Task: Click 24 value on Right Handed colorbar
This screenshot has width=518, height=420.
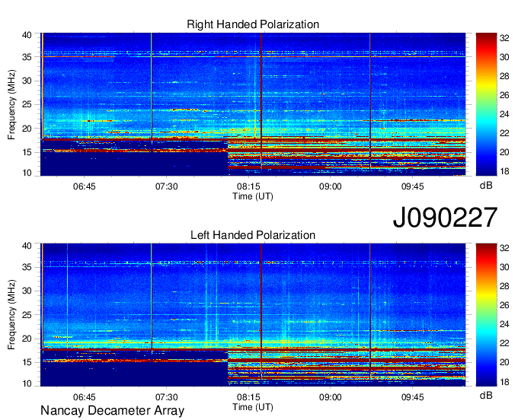Action: pyautogui.click(x=504, y=114)
